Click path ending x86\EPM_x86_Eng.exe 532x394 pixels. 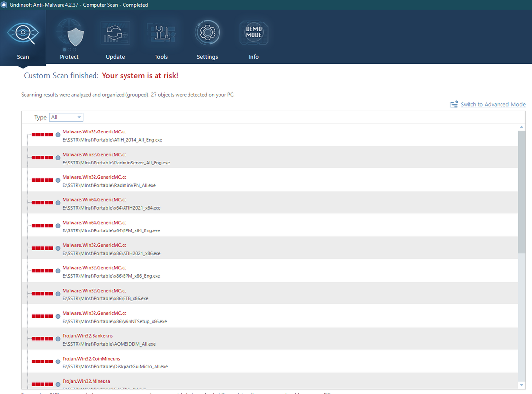(111, 276)
